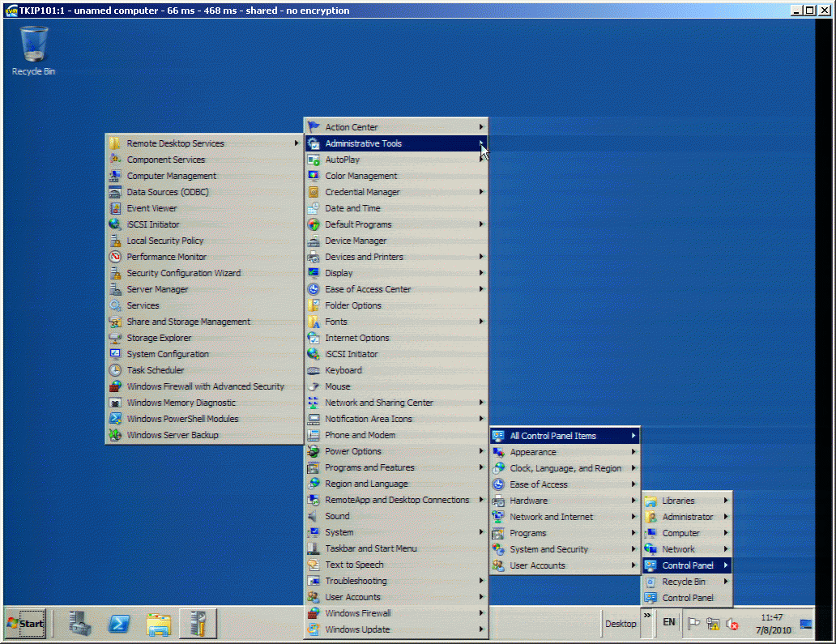This screenshot has width=836, height=644.
Task: Click the Windows Server Backup icon
Action: (x=115, y=435)
